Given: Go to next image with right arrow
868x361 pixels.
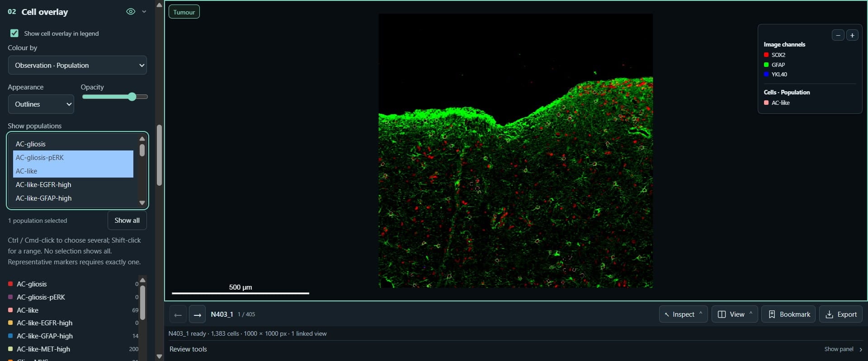Looking at the screenshot, I should pyautogui.click(x=197, y=314).
